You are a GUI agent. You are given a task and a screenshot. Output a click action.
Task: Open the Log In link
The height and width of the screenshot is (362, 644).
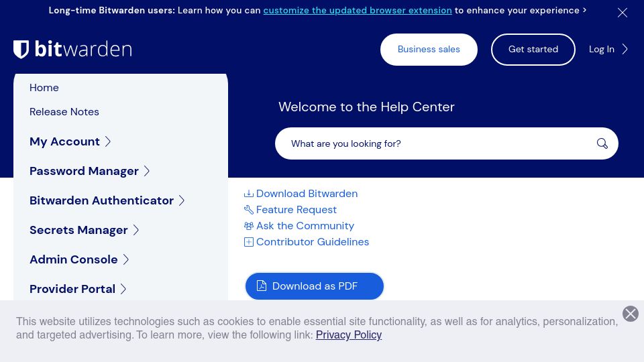601,49
